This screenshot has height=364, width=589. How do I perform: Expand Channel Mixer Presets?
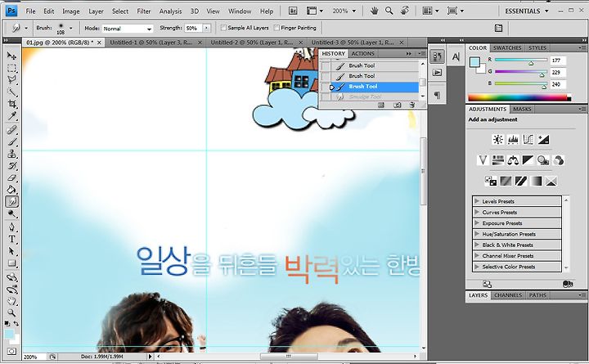477,256
